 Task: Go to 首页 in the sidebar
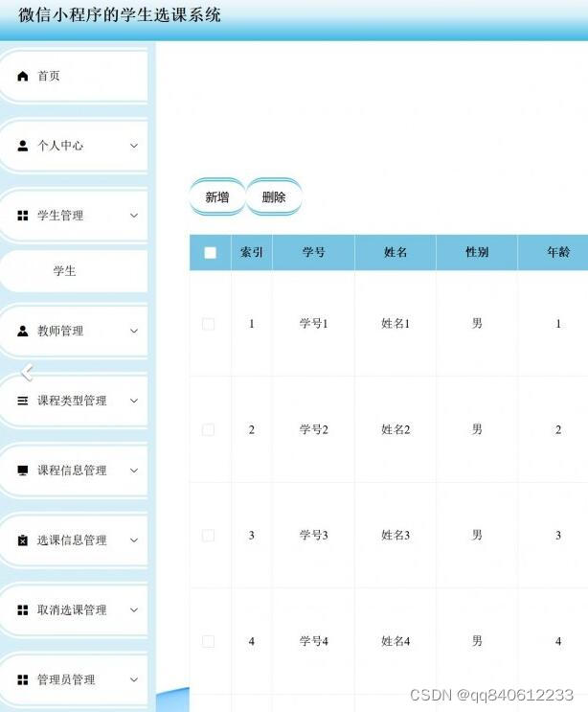tap(49, 77)
